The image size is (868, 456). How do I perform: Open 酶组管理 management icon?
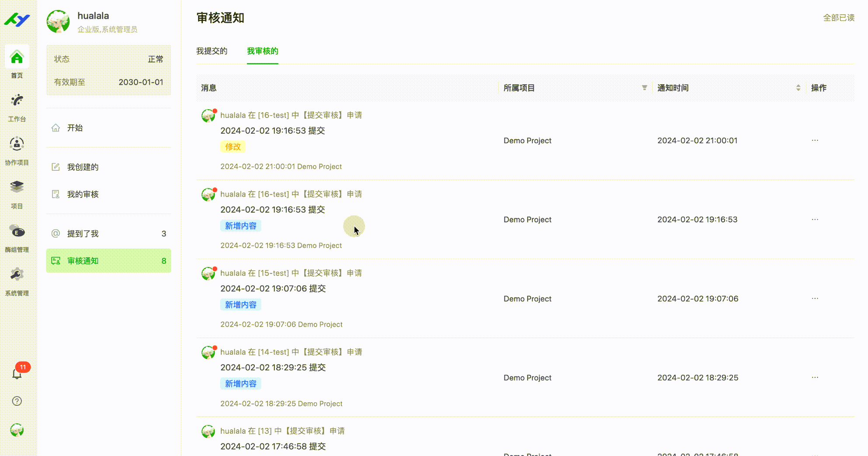click(x=17, y=231)
